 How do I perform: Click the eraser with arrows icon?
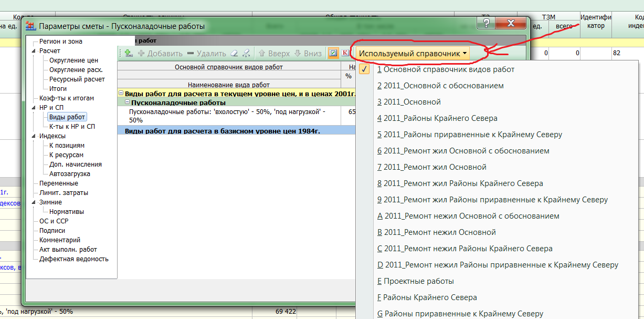pos(246,53)
